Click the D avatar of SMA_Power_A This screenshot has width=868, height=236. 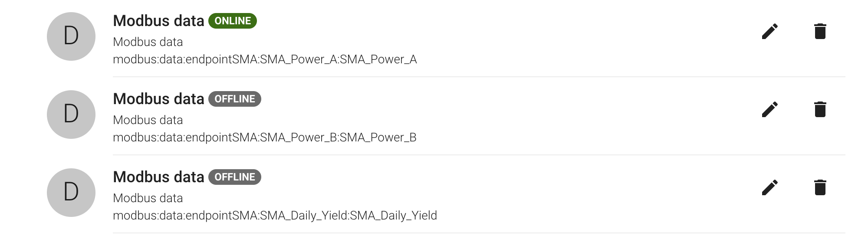pyautogui.click(x=71, y=36)
